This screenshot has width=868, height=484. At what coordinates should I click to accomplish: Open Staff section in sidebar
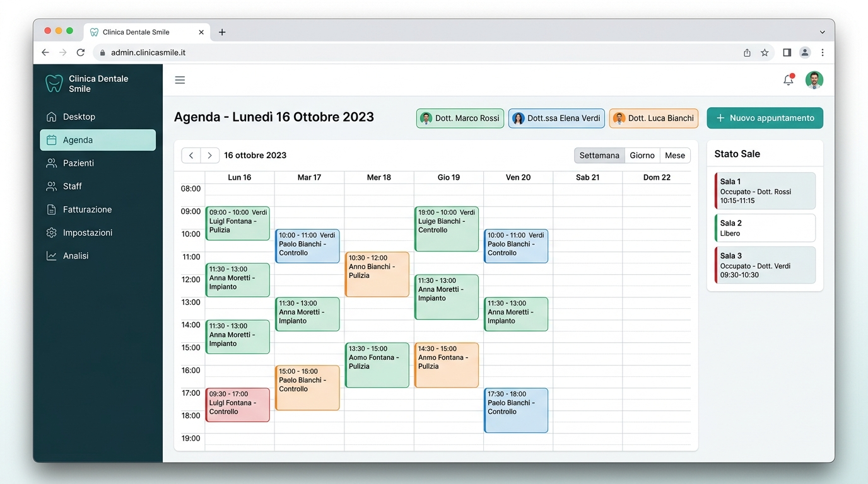98,187
